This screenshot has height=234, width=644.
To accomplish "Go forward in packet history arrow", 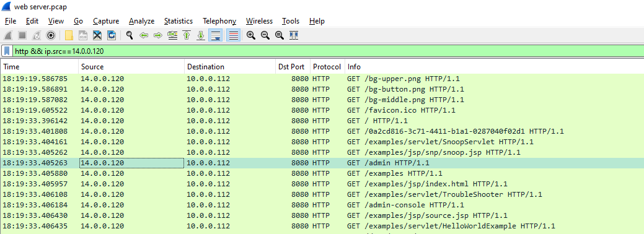I will coord(157,35).
